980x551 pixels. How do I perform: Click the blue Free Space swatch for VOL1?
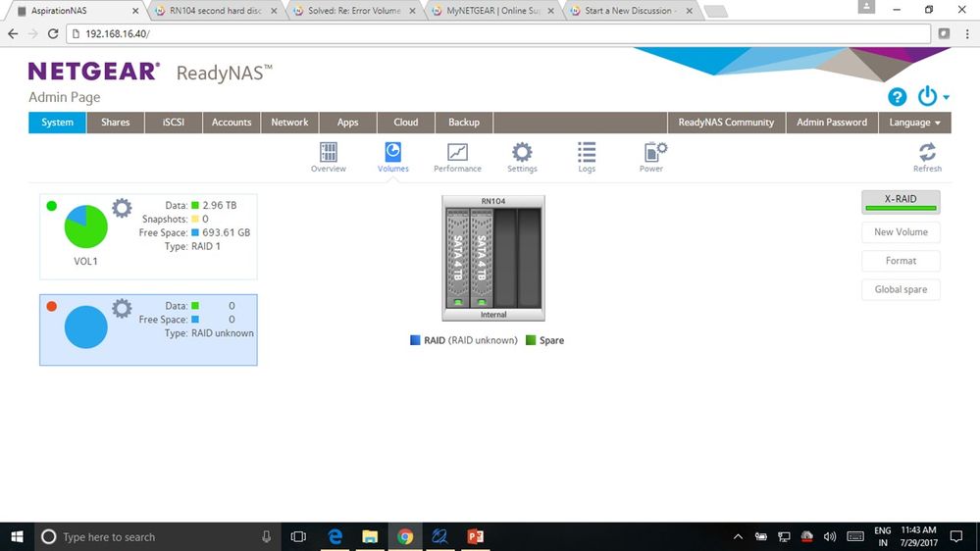[x=195, y=232]
